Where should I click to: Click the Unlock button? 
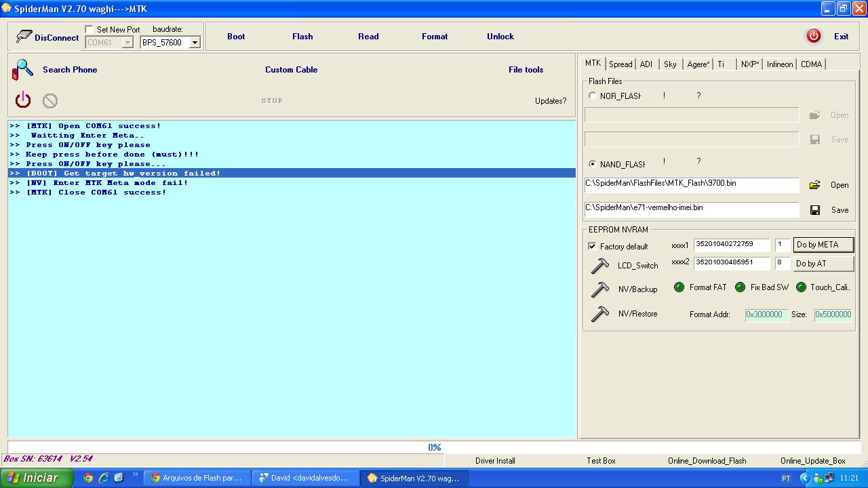(x=500, y=37)
